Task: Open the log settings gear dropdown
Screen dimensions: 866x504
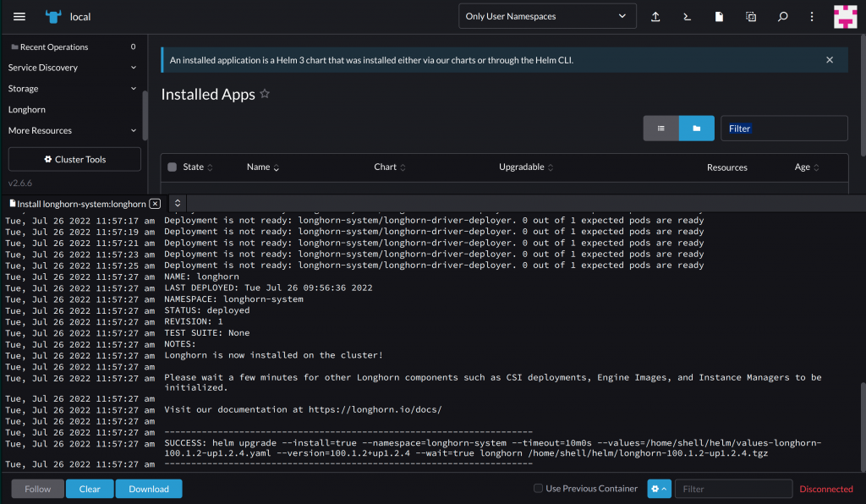Action: coord(659,489)
